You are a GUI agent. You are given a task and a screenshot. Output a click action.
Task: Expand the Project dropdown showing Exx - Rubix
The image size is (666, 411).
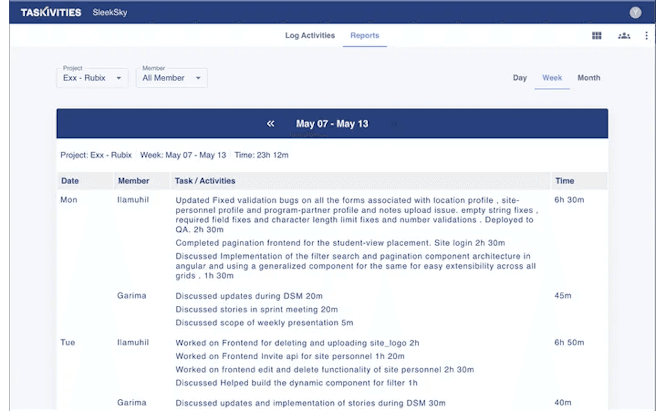tap(92, 77)
